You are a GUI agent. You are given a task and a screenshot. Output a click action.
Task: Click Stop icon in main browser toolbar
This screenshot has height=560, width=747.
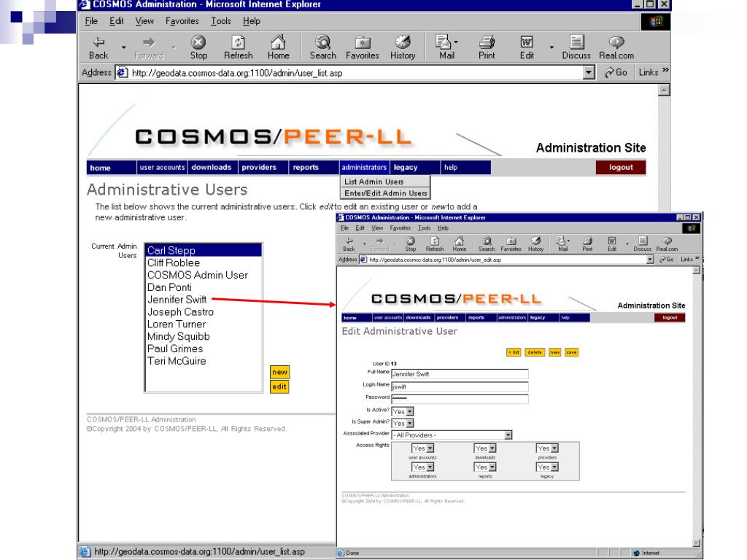(198, 47)
